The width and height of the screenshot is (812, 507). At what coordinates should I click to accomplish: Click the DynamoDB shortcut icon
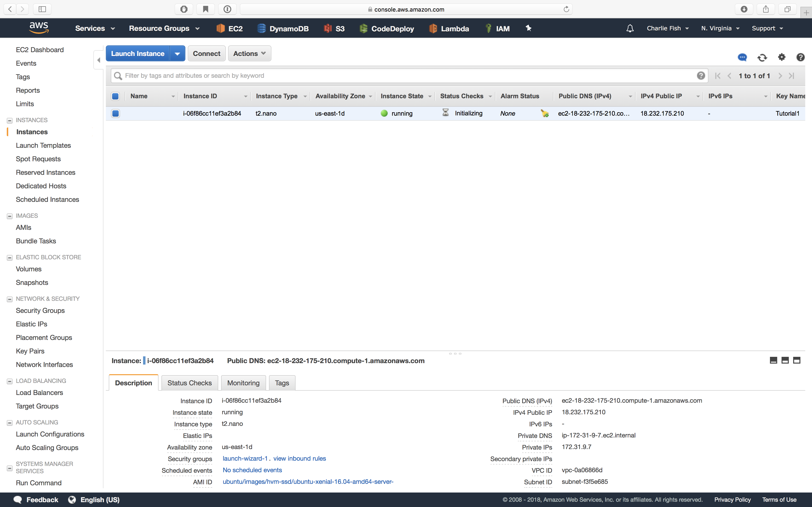coord(261,28)
